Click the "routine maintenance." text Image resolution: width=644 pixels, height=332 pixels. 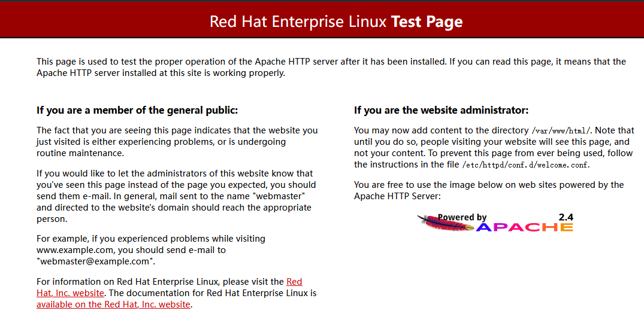(x=80, y=153)
